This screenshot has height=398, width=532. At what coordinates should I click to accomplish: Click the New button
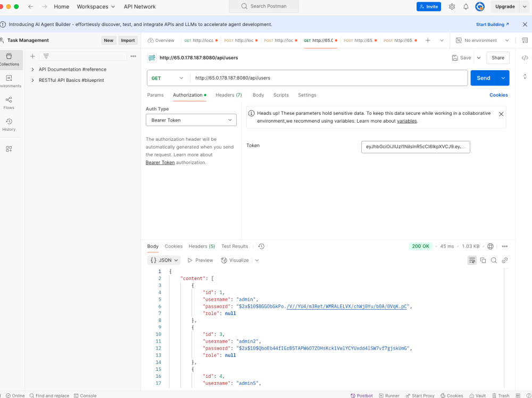pyautogui.click(x=109, y=40)
